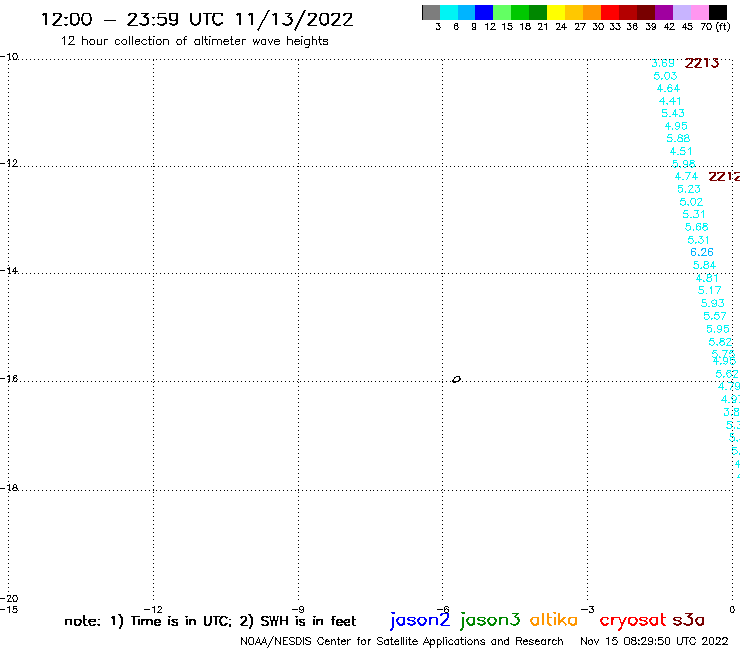
Task: Click the wave height reading 4.81
Action: [x=707, y=278]
